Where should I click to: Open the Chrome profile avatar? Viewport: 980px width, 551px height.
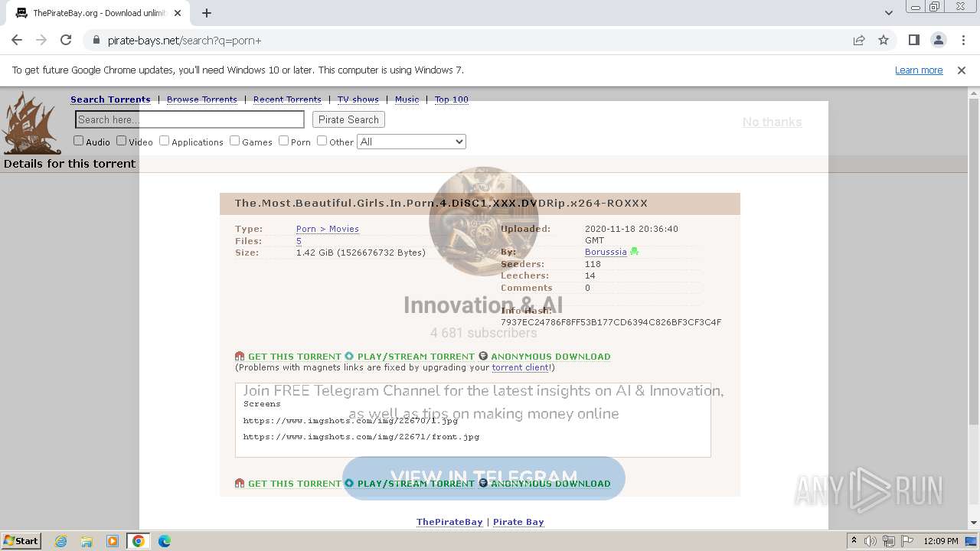(939, 41)
